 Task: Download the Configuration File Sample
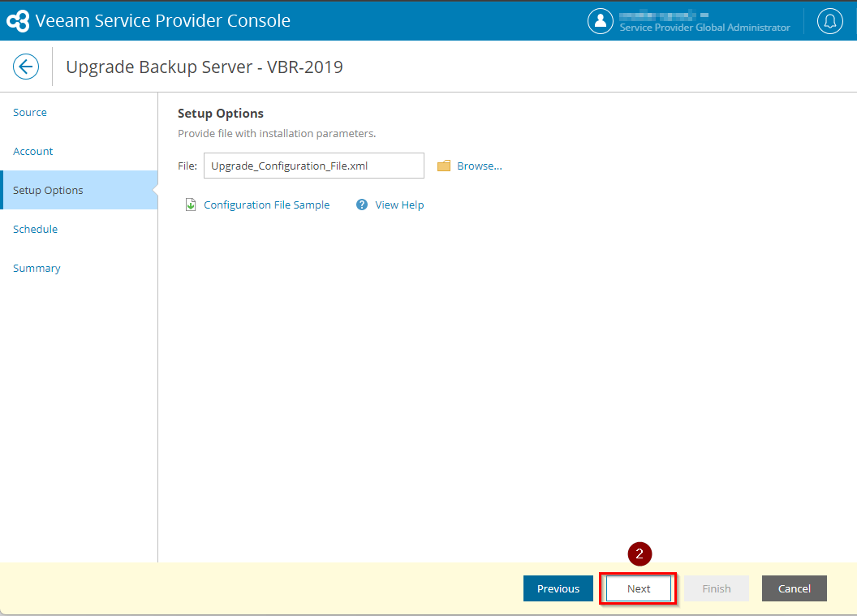tap(267, 205)
